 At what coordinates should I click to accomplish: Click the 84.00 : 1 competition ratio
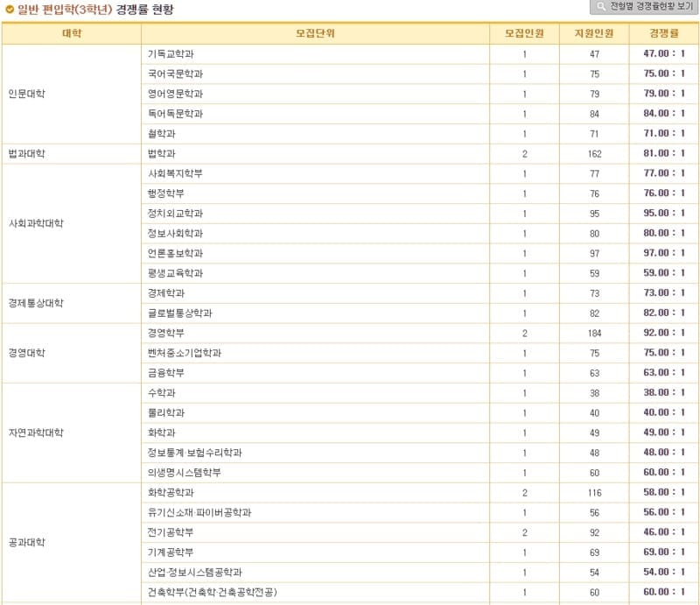664,114
